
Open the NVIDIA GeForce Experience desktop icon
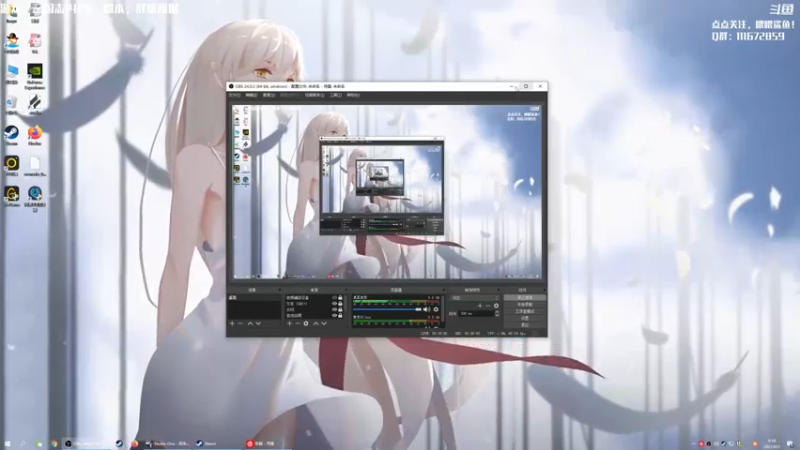[x=35, y=77]
